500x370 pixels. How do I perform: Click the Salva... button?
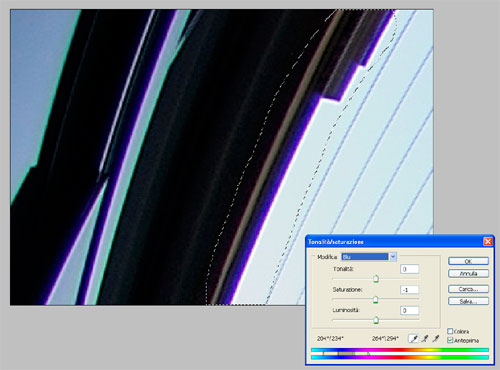click(468, 301)
